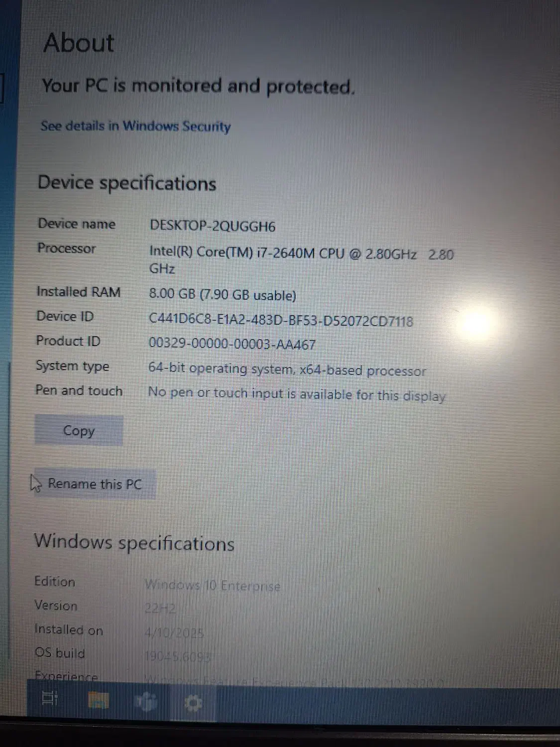Click the Installed on date value
This screenshot has height=747, width=560.
(x=174, y=633)
